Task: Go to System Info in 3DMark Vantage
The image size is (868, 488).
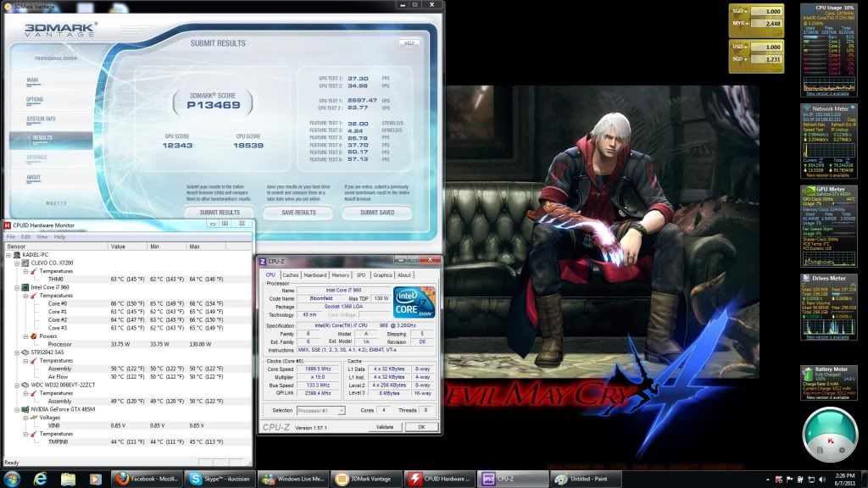Action: (x=42, y=119)
